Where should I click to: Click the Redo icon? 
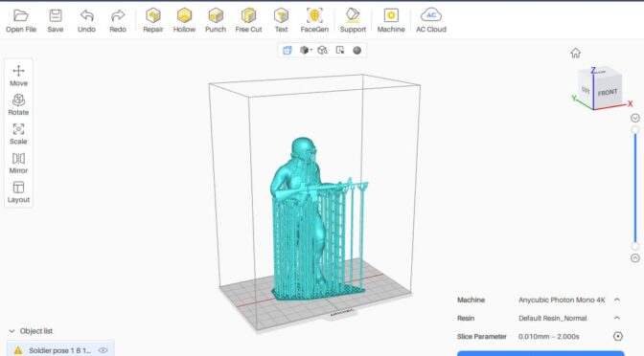pyautogui.click(x=118, y=16)
